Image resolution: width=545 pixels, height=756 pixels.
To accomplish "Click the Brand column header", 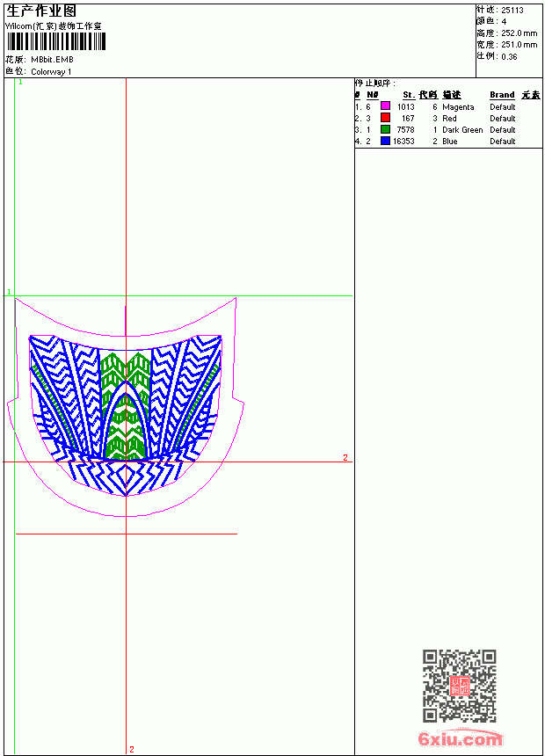I will 502,95.
